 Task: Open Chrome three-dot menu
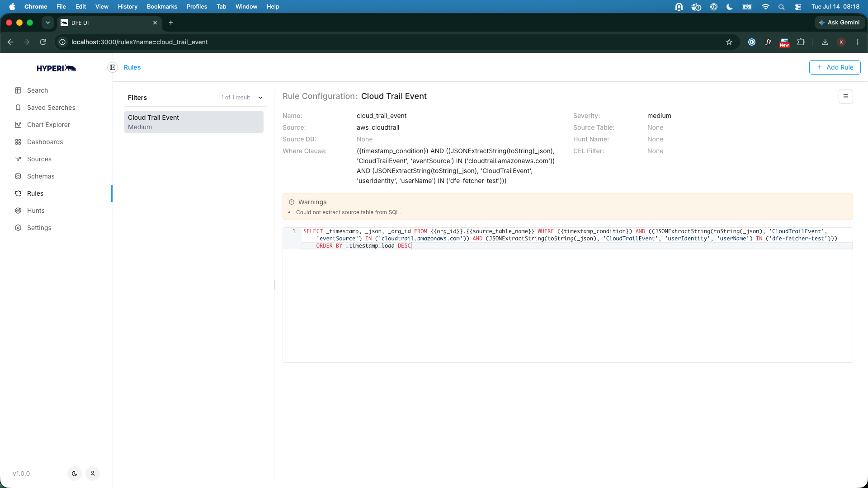[x=858, y=42]
